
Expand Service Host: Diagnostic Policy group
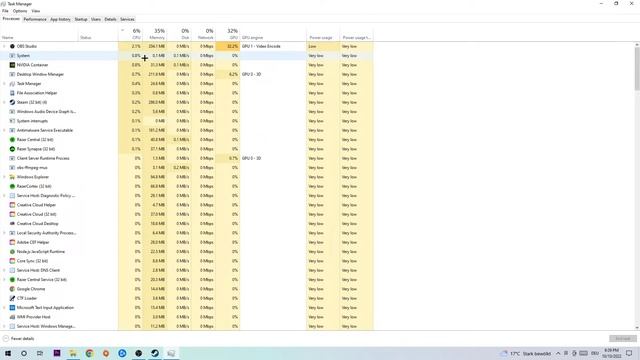point(4,196)
